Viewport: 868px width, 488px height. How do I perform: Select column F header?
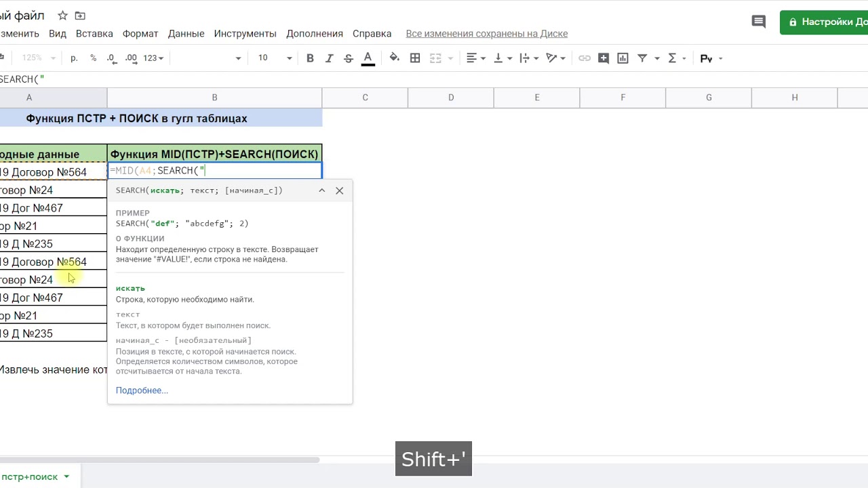[x=623, y=98]
